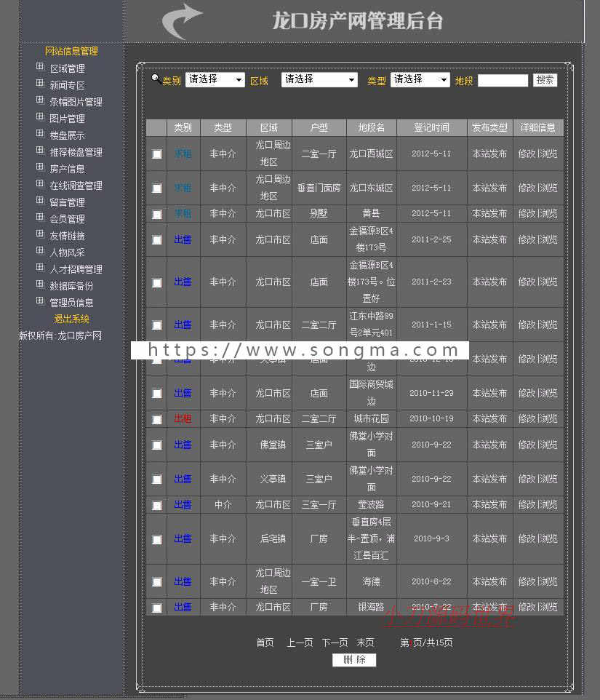
Task: Expand the 新闻专区 plus icon
Action: [x=40, y=84]
